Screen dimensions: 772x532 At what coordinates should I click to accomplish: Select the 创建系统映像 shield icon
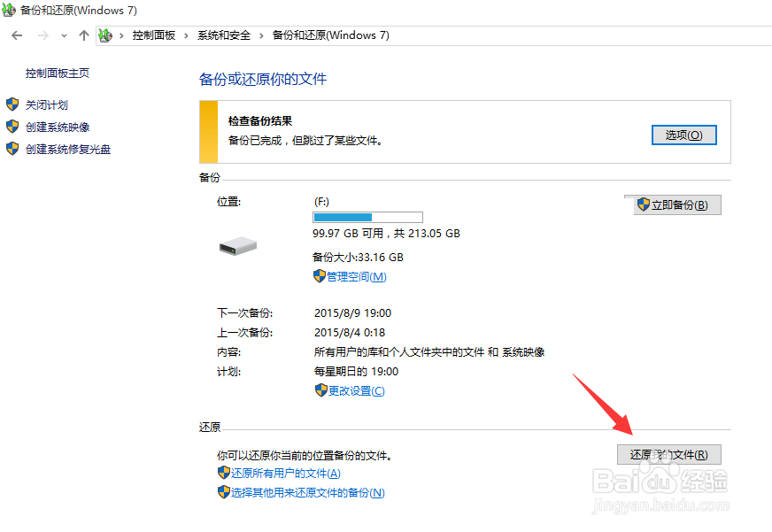coord(12,127)
